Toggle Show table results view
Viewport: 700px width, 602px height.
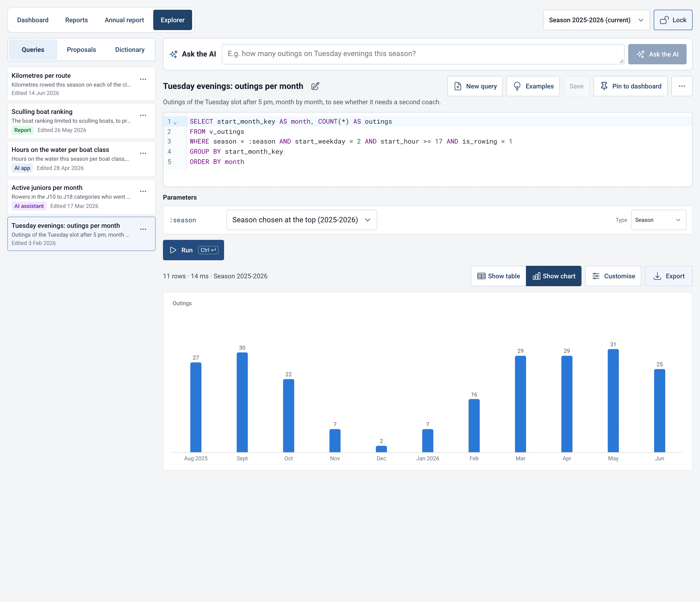tap(499, 276)
